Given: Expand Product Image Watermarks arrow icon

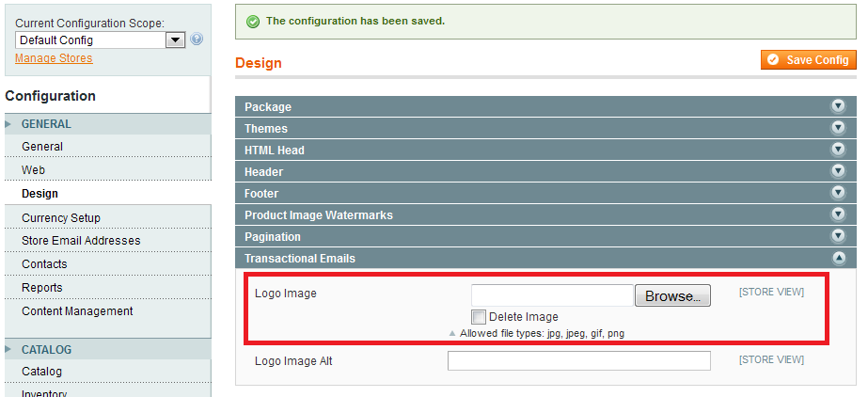Looking at the screenshot, I should pyautogui.click(x=838, y=214).
